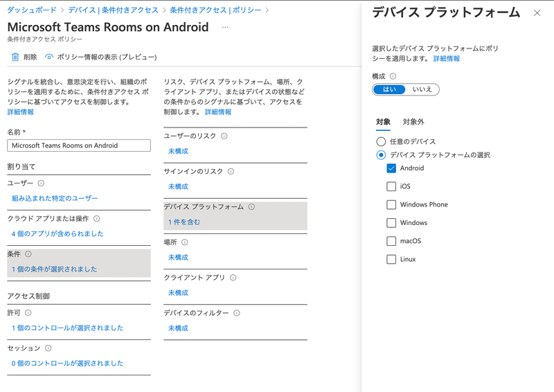Open 1 個の条件が選択されました setting
This screenshot has width=554, height=392.
(x=54, y=269)
